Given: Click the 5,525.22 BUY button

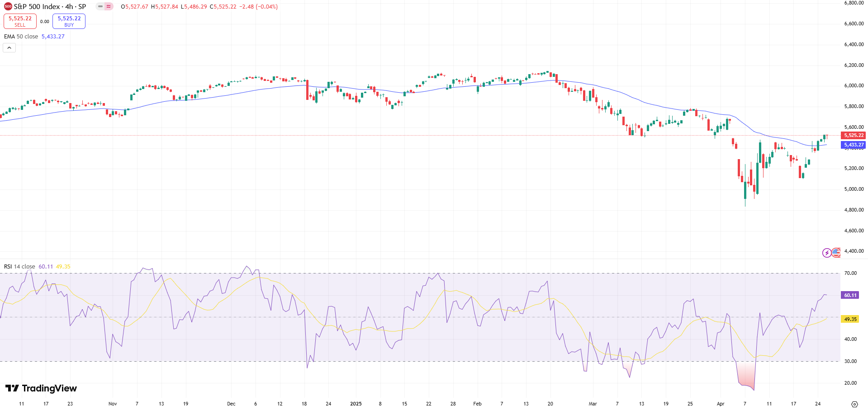Looking at the screenshot, I should pos(69,21).
